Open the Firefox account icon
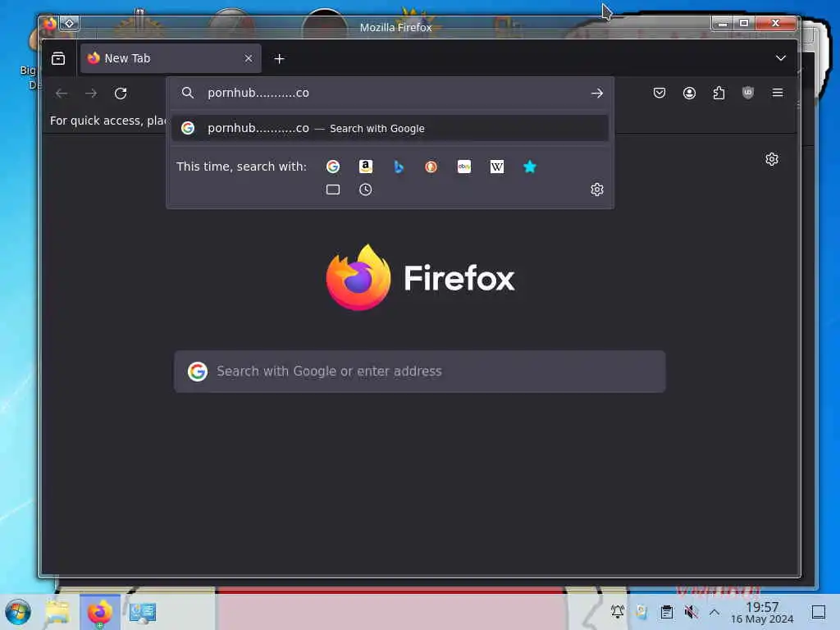This screenshot has height=630, width=840. click(689, 93)
